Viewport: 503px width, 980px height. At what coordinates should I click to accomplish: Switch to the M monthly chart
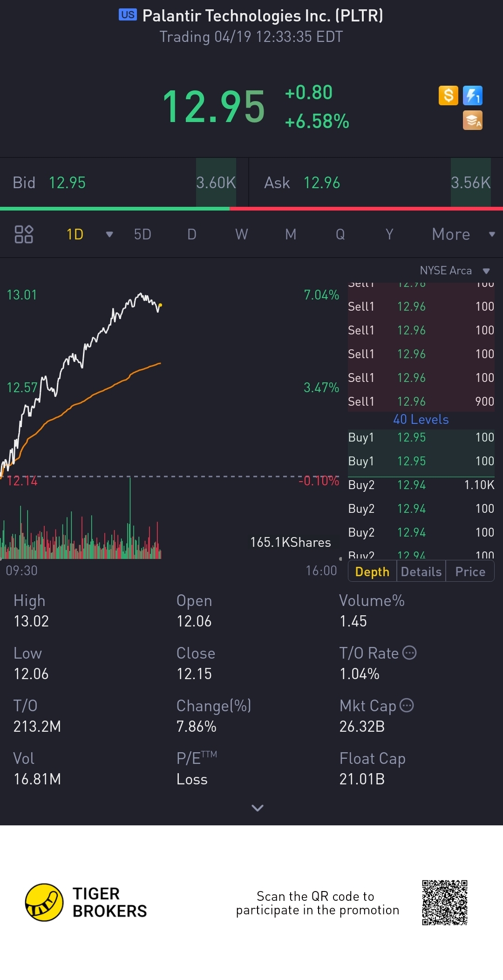[x=291, y=234]
